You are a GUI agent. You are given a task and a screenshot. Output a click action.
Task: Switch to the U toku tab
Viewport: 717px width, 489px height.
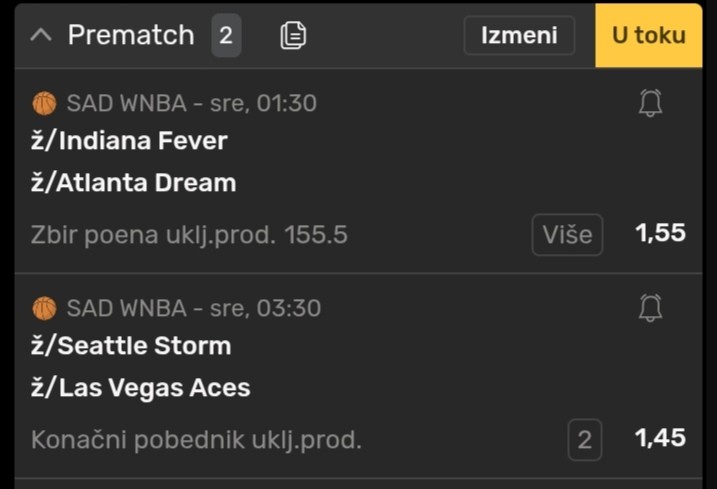pos(648,35)
